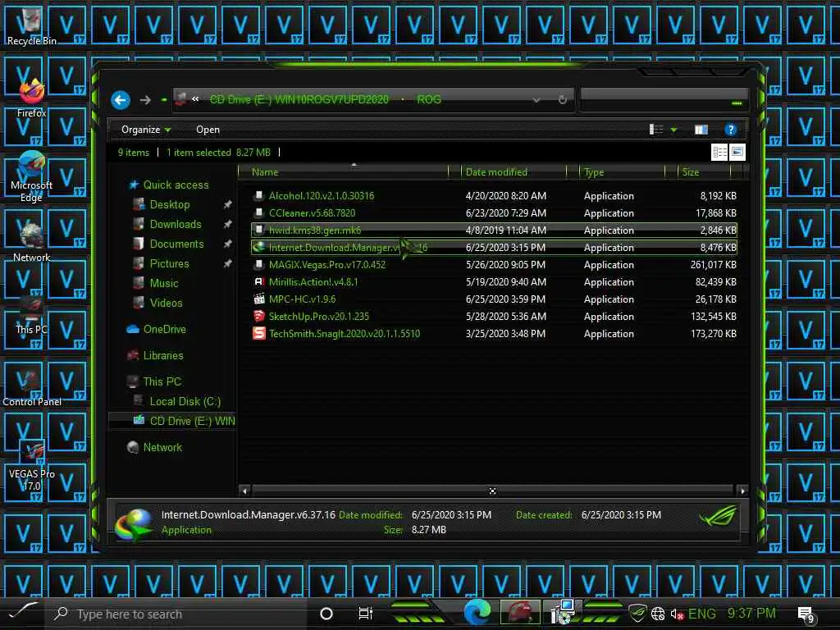Open This PC desktop icon
Image resolution: width=840 pixels, height=630 pixels.
(x=31, y=316)
